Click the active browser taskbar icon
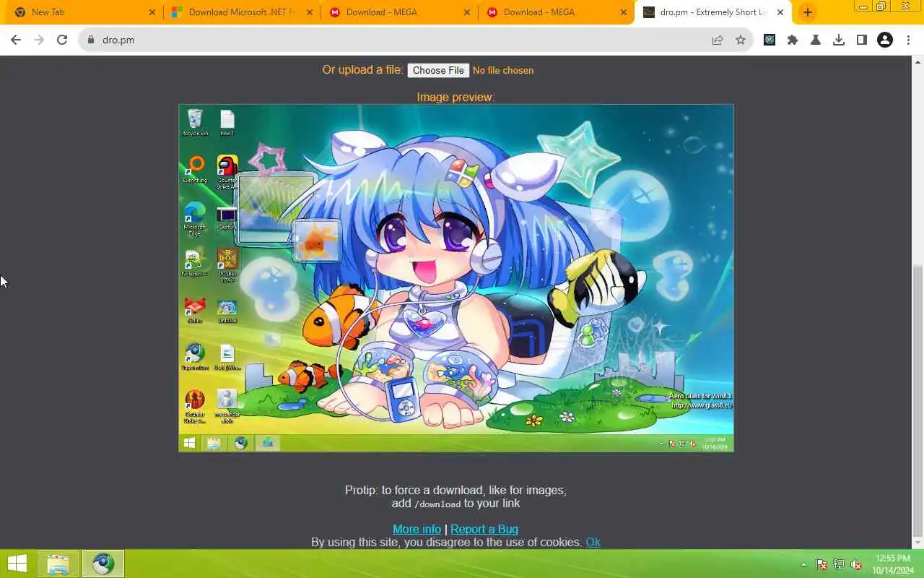This screenshot has height=578, width=924. [x=103, y=564]
